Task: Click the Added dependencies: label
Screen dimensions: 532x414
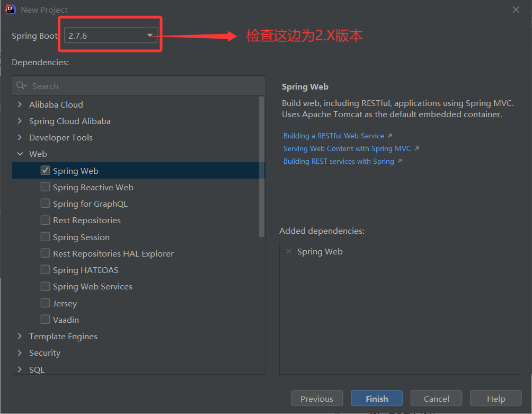Action: [x=322, y=231]
